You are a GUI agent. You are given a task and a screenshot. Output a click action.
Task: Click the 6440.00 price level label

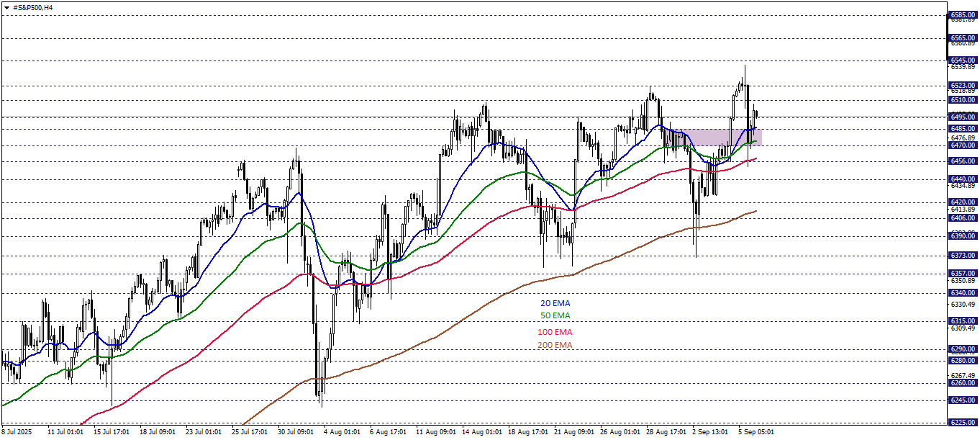tap(962, 179)
